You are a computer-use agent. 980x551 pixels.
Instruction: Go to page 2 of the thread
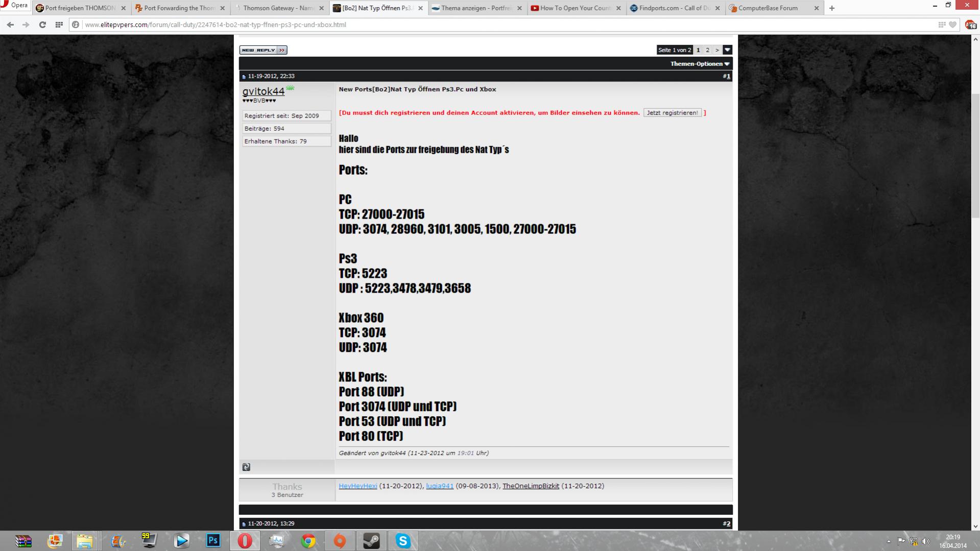[707, 50]
